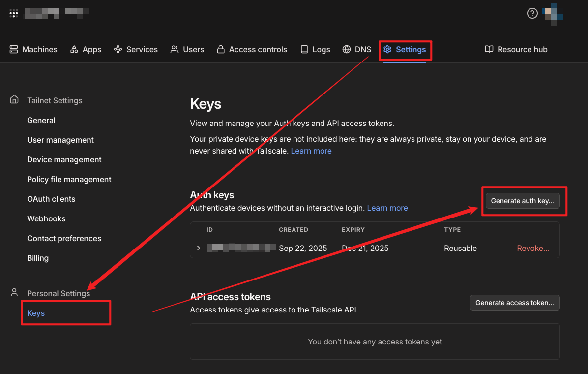Viewport: 588px width, 374px height.
Task: Click the Apps icon in navigation
Action: (74, 49)
